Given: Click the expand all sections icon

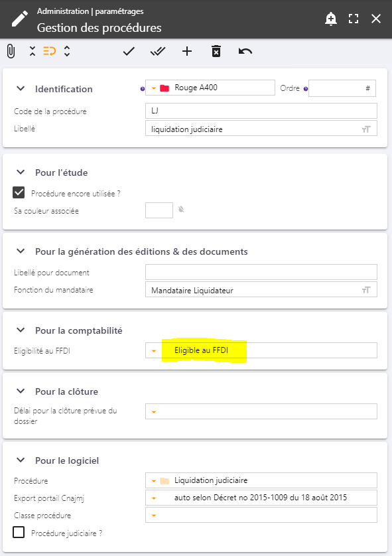Looking at the screenshot, I should [67, 51].
